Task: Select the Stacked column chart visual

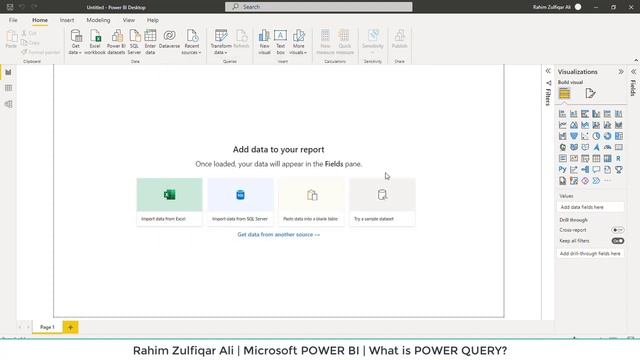Action: [574, 113]
